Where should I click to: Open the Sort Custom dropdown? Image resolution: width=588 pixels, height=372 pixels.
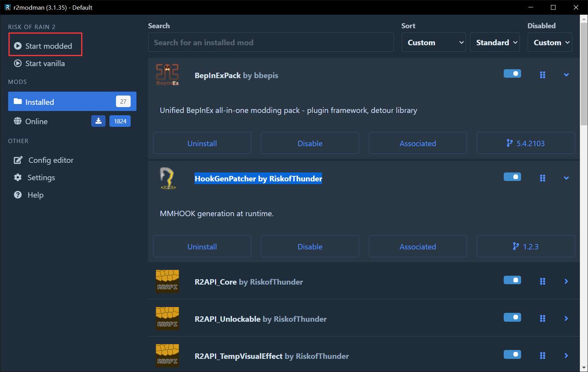point(434,43)
